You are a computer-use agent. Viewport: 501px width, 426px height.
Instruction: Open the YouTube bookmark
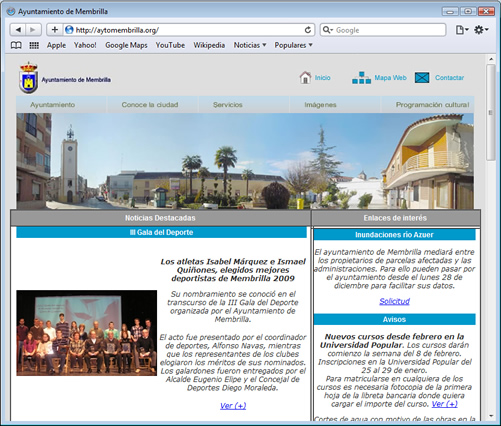(170, 45)
